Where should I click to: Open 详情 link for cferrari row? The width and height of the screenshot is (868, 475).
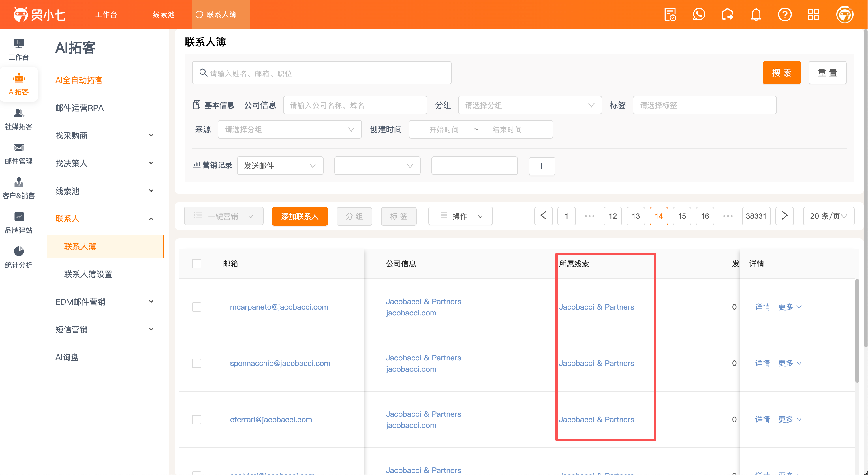point(762,419)
